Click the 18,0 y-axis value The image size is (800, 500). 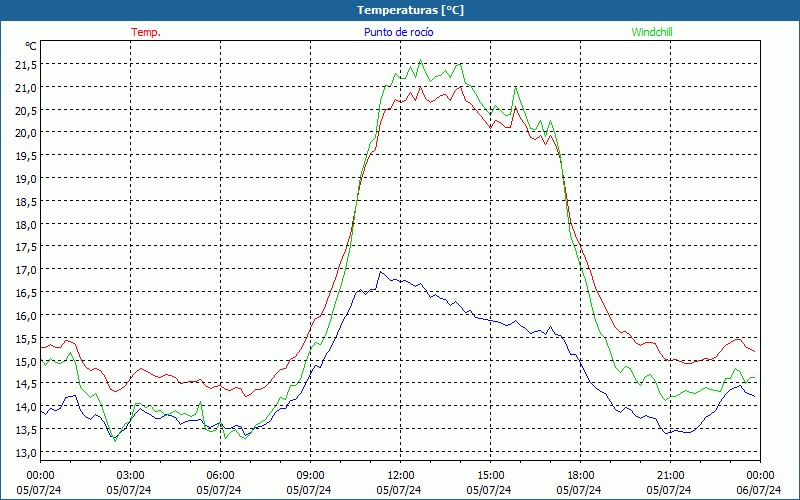click(x=26, y=224)
